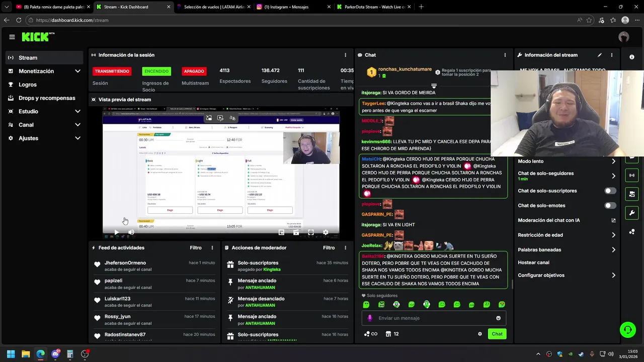Click Hostear canal option

(x=533, y=262)
